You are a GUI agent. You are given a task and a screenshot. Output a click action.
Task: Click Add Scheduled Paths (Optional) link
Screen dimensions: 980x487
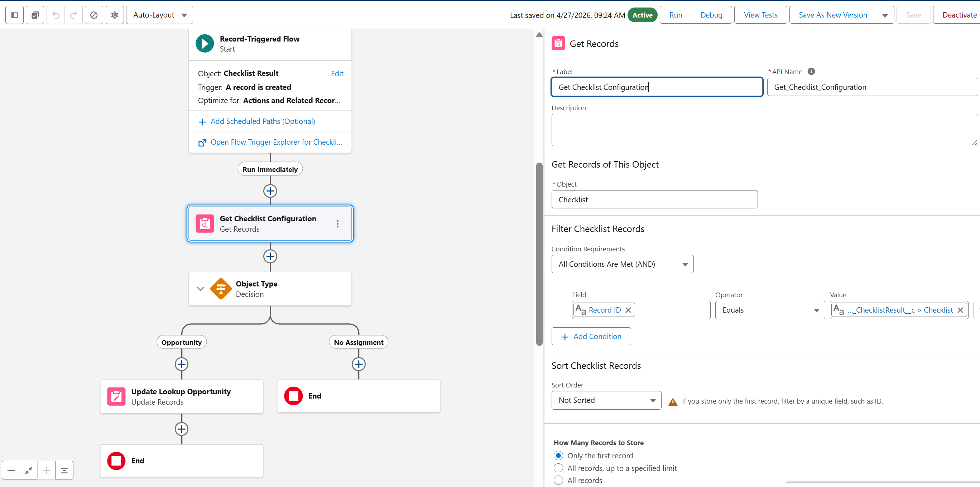tap(263, 121)
